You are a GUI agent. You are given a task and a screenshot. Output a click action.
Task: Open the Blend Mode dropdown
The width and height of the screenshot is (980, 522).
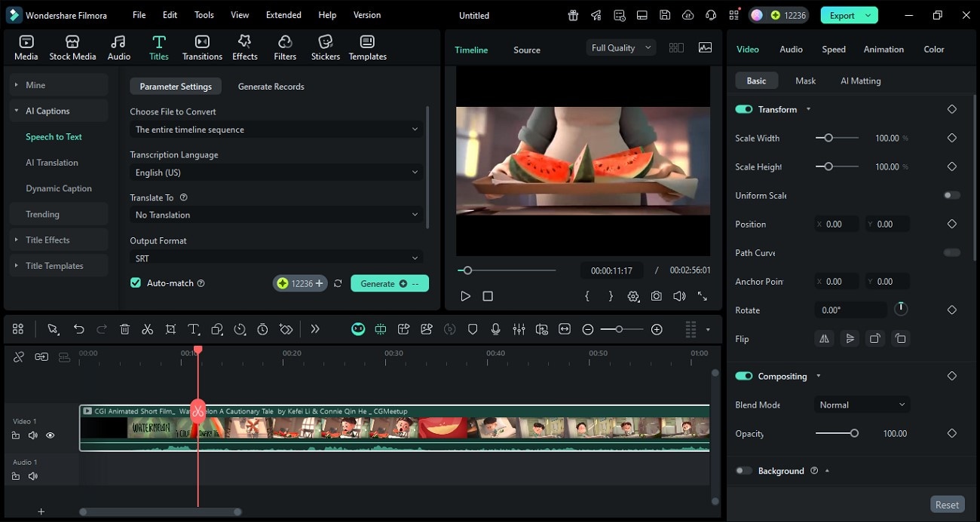(862, 405)
